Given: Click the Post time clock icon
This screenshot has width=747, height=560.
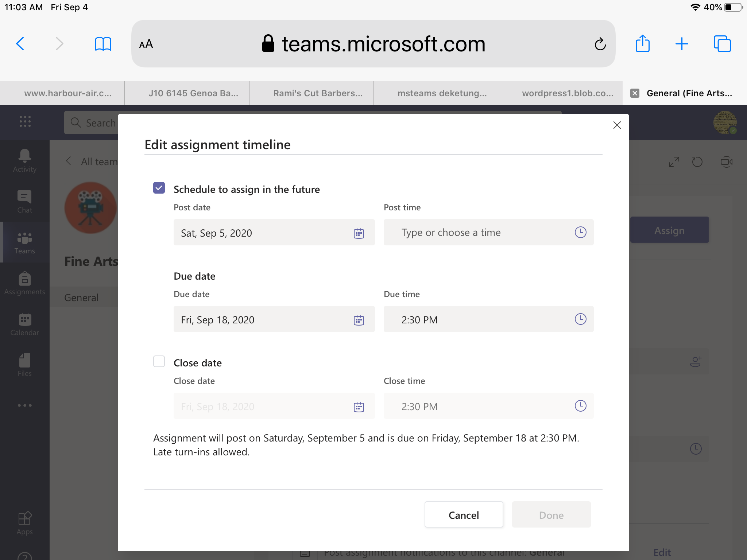Looking at the screenshot, I should 580,232.
